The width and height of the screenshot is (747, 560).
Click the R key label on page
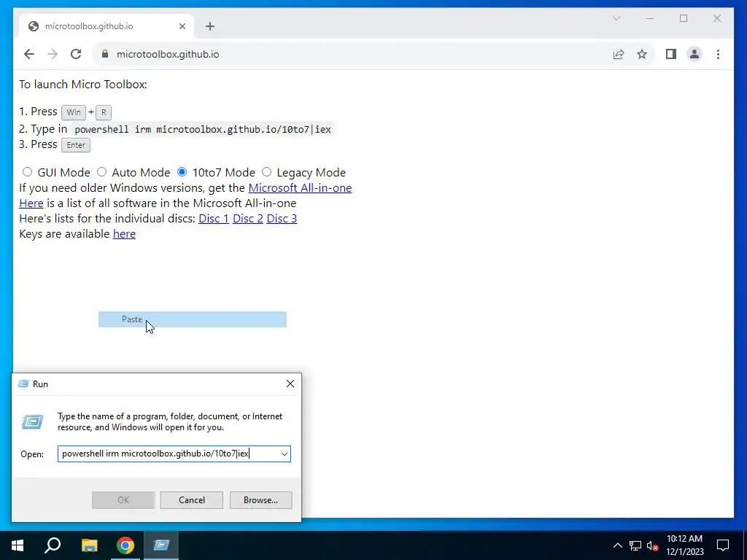coord(104,112)
